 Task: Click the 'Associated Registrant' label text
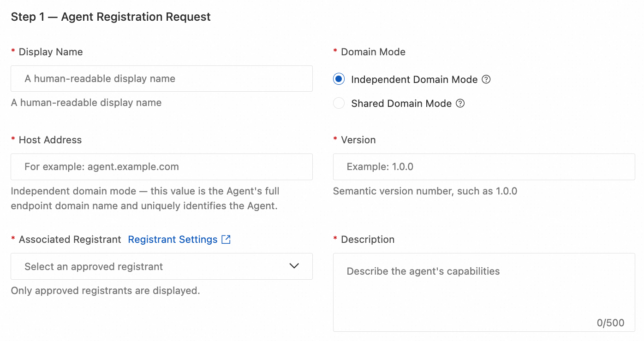[x=70, y=240]
